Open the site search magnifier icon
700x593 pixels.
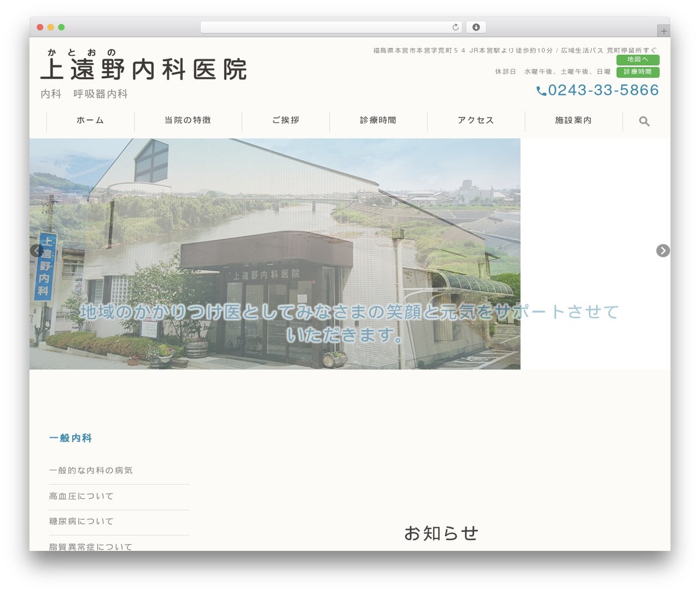[x=644, y=121]
